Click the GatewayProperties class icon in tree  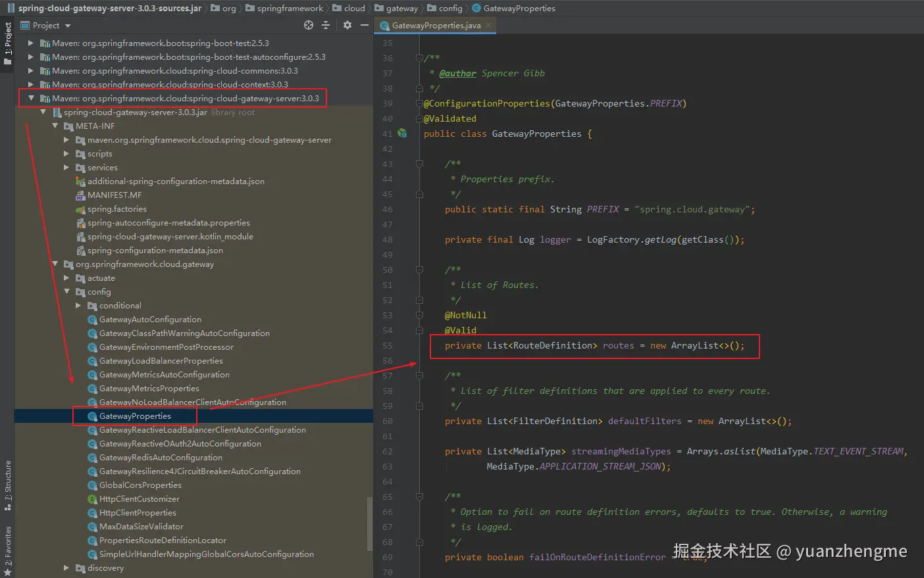(92, 416)
